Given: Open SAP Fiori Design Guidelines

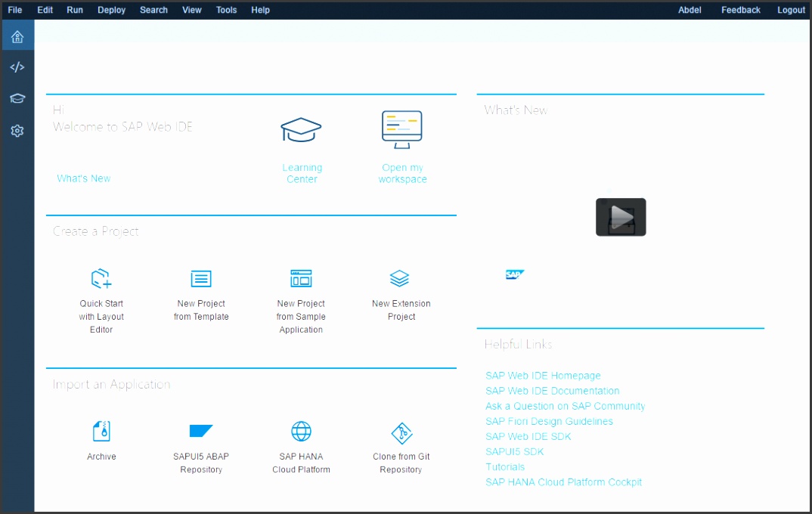Looking at the screenshot, I should (549, 421).
